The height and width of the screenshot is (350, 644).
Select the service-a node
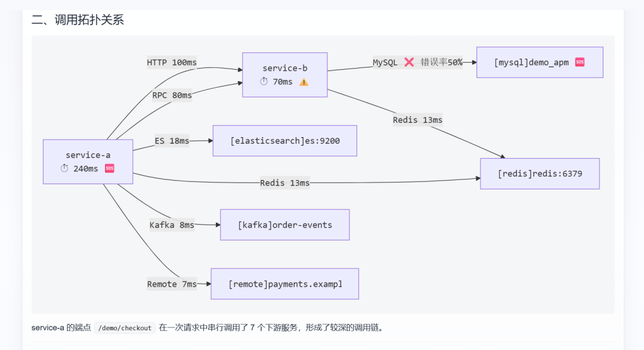tap(88, 162)
